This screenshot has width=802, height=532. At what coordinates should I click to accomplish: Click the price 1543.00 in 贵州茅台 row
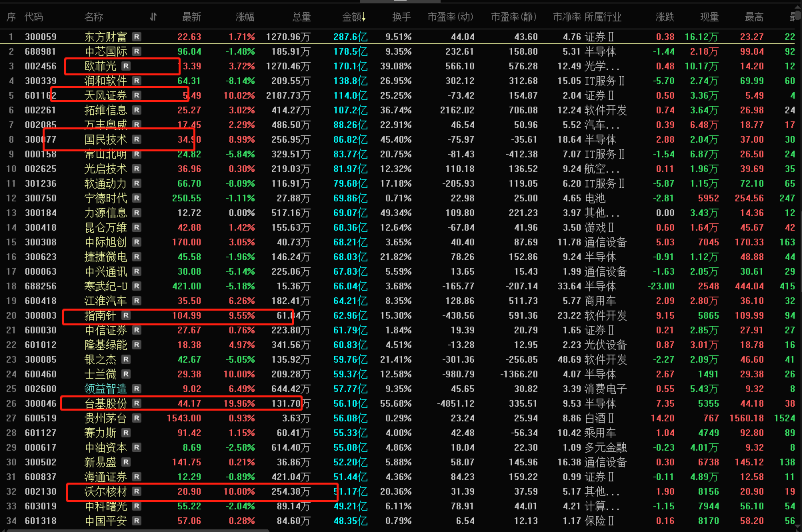pyautogui.click(x=183, y=418)
